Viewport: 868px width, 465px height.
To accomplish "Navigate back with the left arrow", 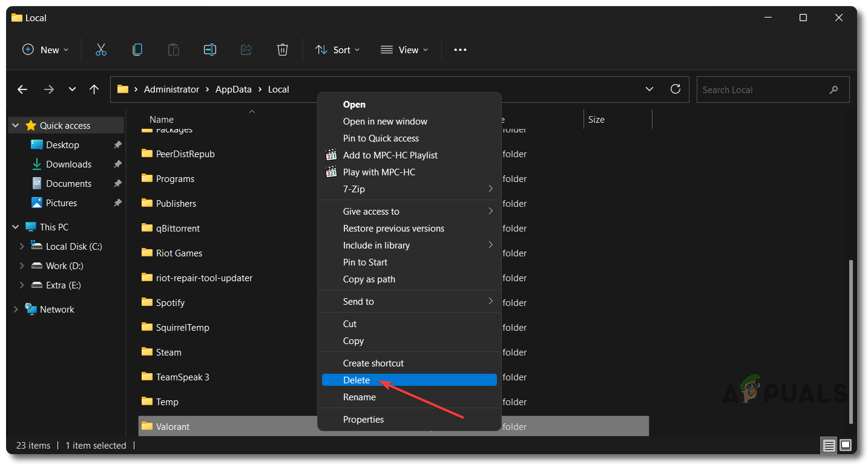I will 22,89.
